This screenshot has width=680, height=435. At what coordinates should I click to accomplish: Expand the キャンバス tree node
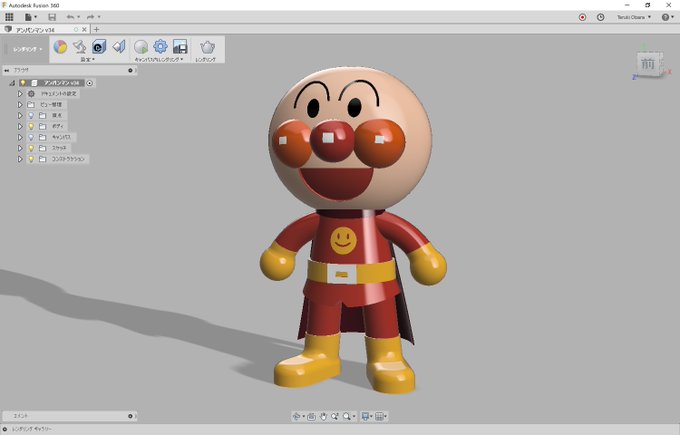(x=20, y=137)
